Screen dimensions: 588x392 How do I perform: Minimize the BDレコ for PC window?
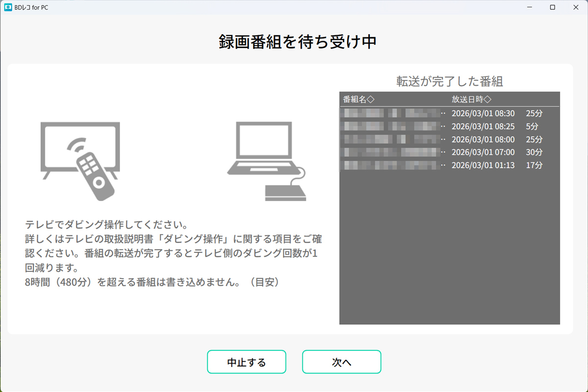click(531, 7)
